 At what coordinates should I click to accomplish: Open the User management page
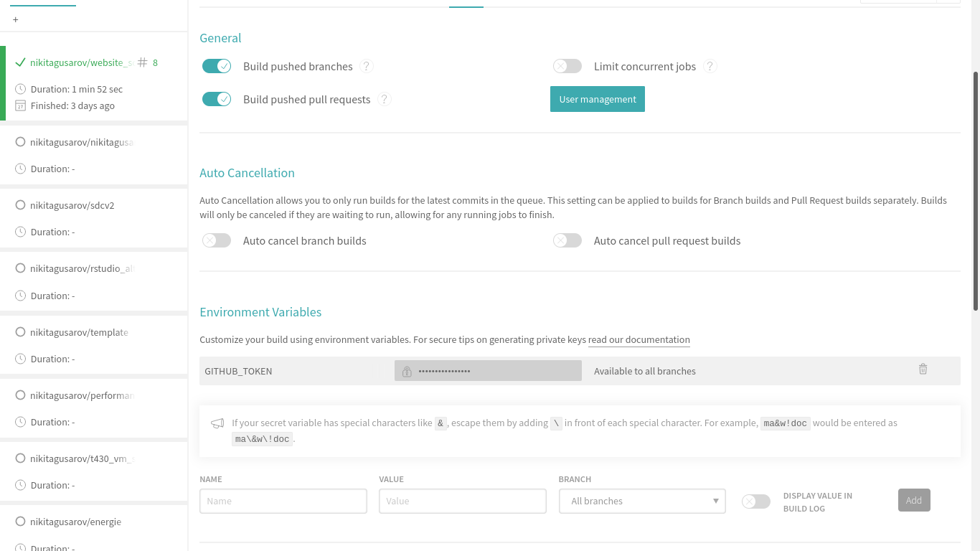click(597, 99)
